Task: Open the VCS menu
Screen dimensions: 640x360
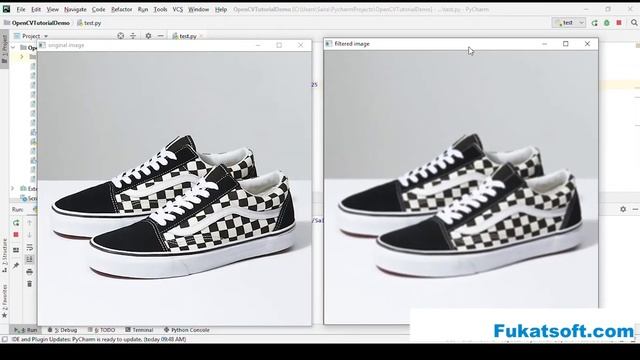Action: 178,9
